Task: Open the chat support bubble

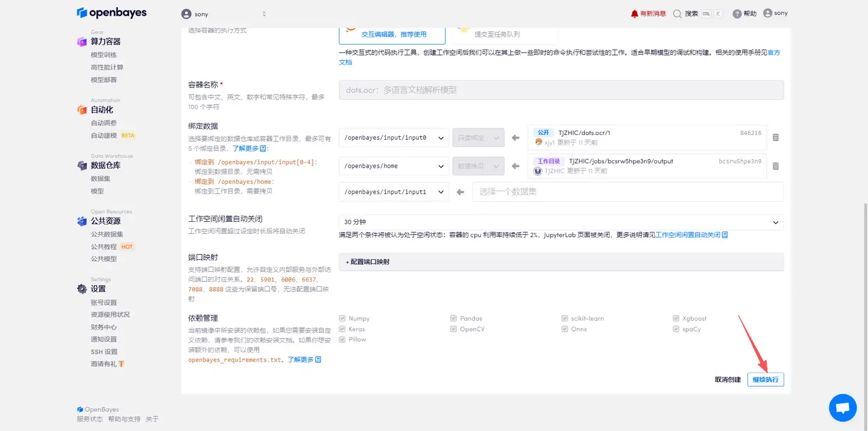Action: [x=843, y=408]
